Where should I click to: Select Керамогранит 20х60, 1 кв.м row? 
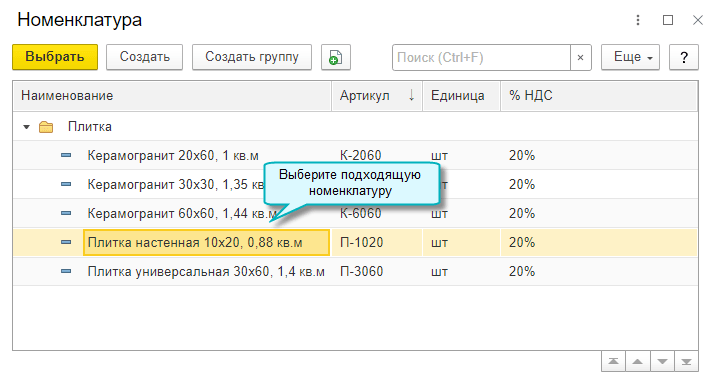(x=355, y=155)
